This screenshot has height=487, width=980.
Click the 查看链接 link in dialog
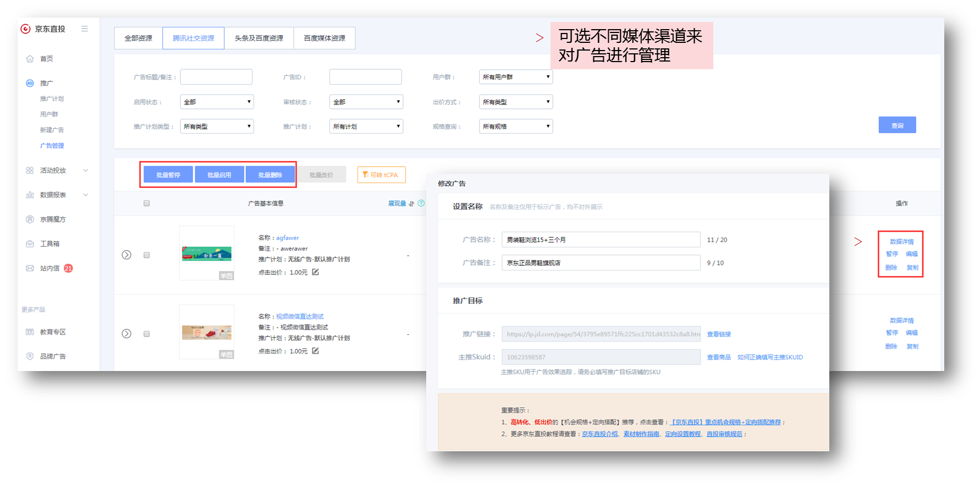(719, 334)
